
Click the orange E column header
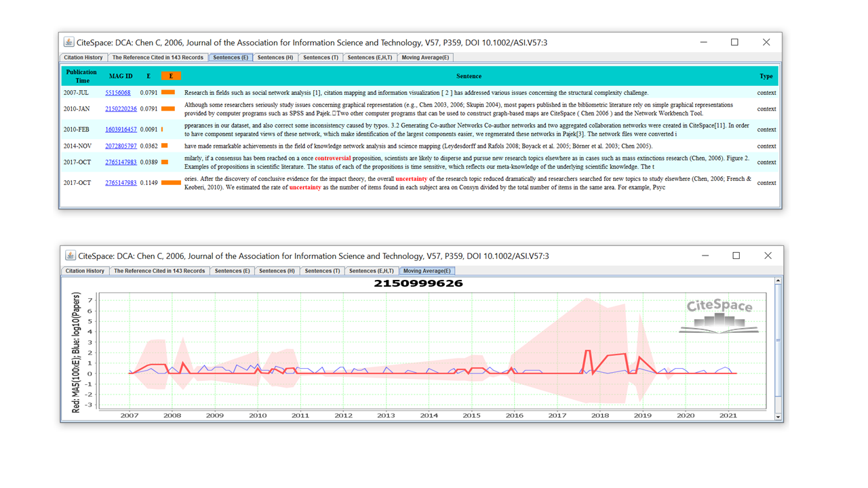[x=171, y=76]
